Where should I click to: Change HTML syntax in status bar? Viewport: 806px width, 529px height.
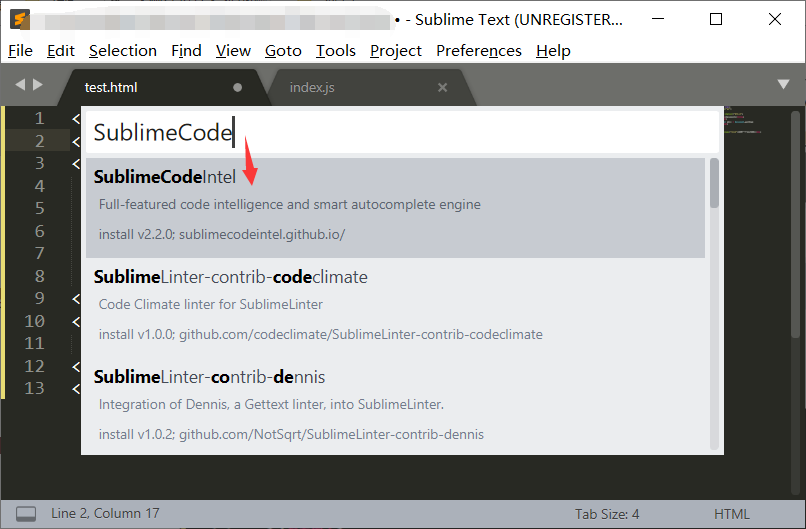pyautogui.click(x=731, y=514)
